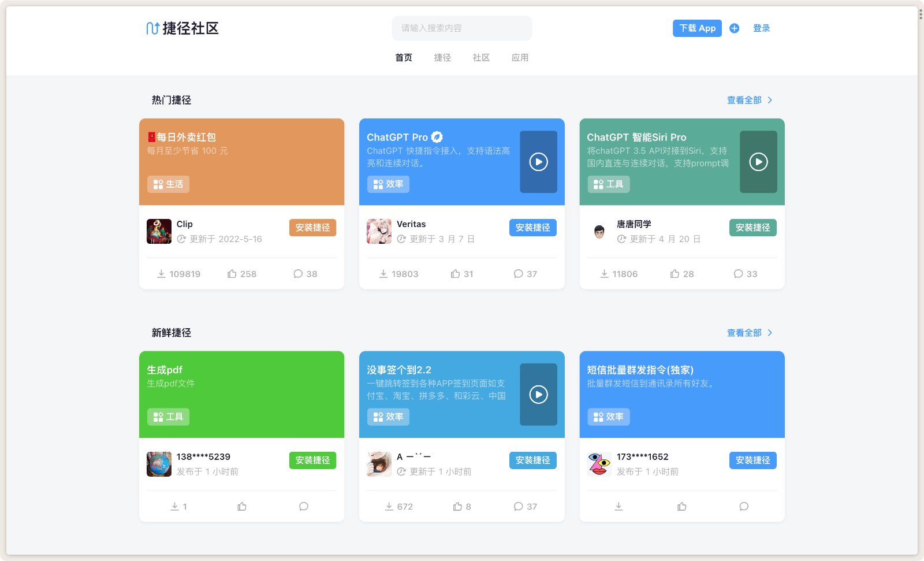924x561 pixels.
Task: Click the 下载 App button
Action: click(x=697, y=28)
